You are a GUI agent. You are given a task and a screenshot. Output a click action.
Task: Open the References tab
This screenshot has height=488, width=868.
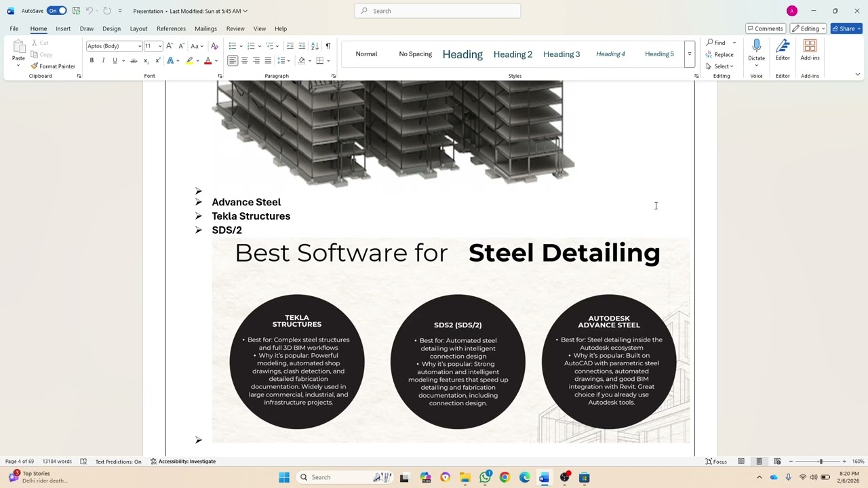171,28
